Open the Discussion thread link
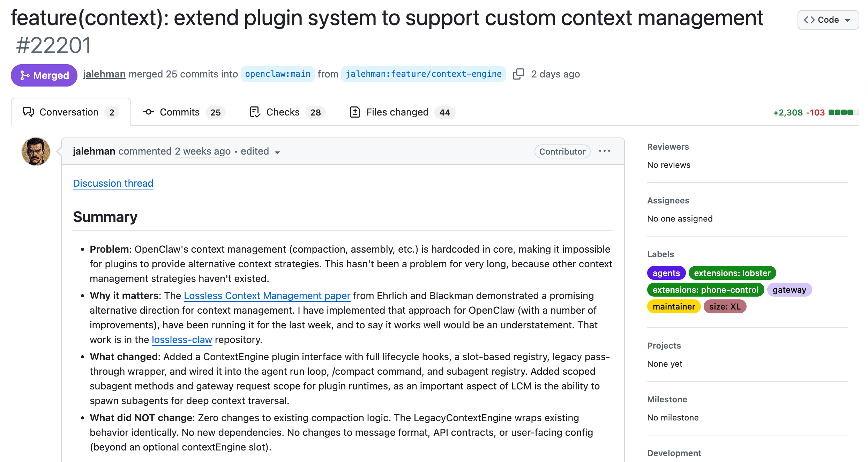The width and height of the screenshot is (868, 462). 113,183
